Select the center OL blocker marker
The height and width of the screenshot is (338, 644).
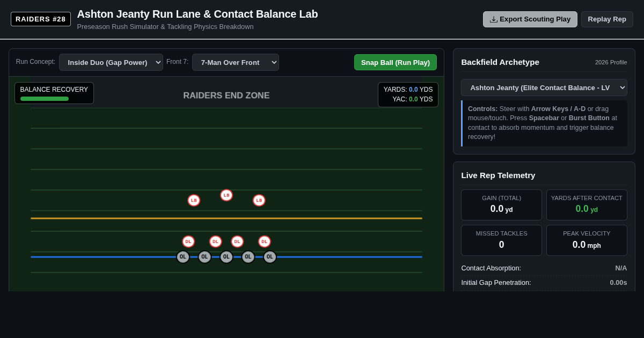[226, 257]
